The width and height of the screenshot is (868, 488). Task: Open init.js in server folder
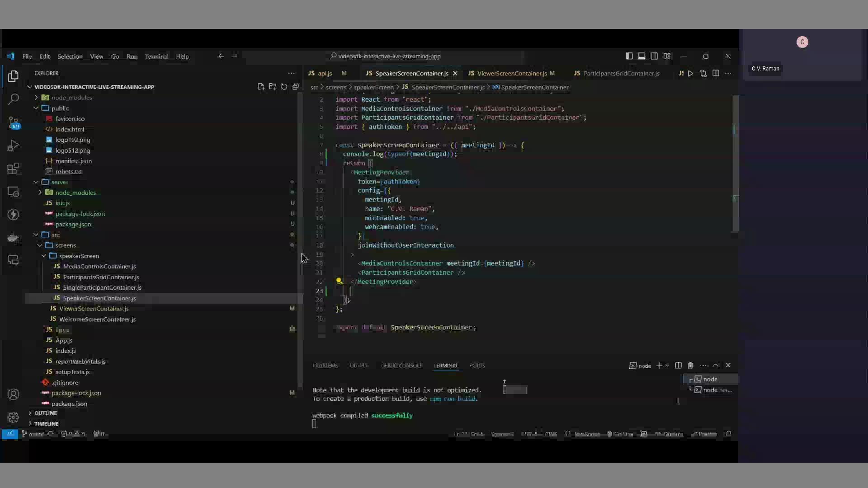coord(62,203)
